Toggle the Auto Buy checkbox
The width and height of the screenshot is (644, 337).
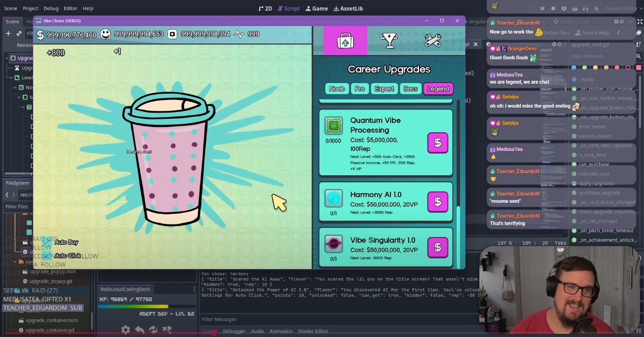(x=46, y=242)
